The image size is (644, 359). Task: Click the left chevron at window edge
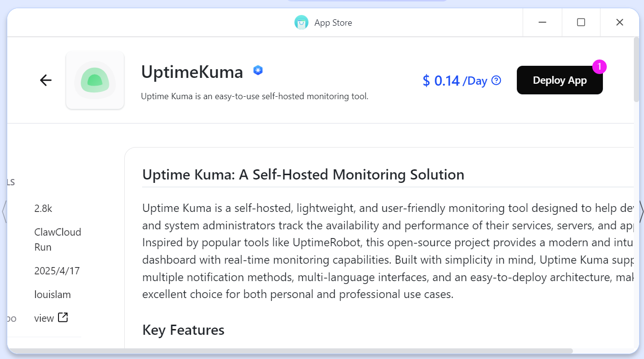(4, 211)
